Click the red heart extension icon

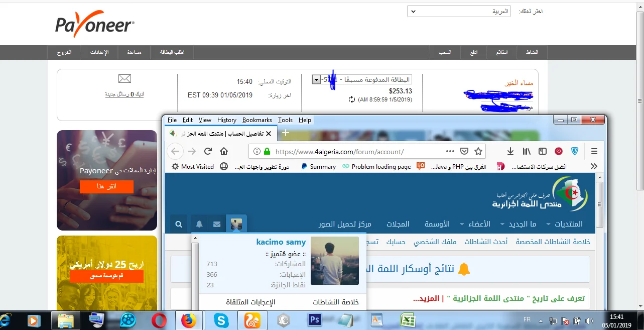(559, 151)
